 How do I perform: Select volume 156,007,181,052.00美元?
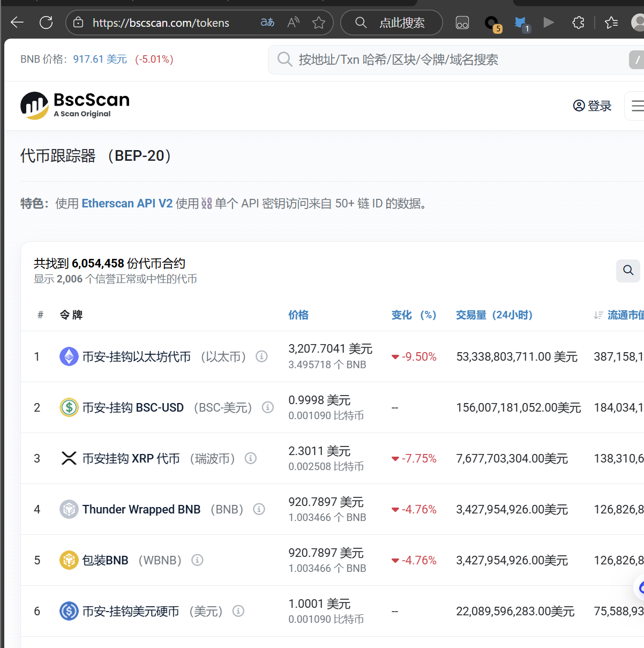coord(519,408)
